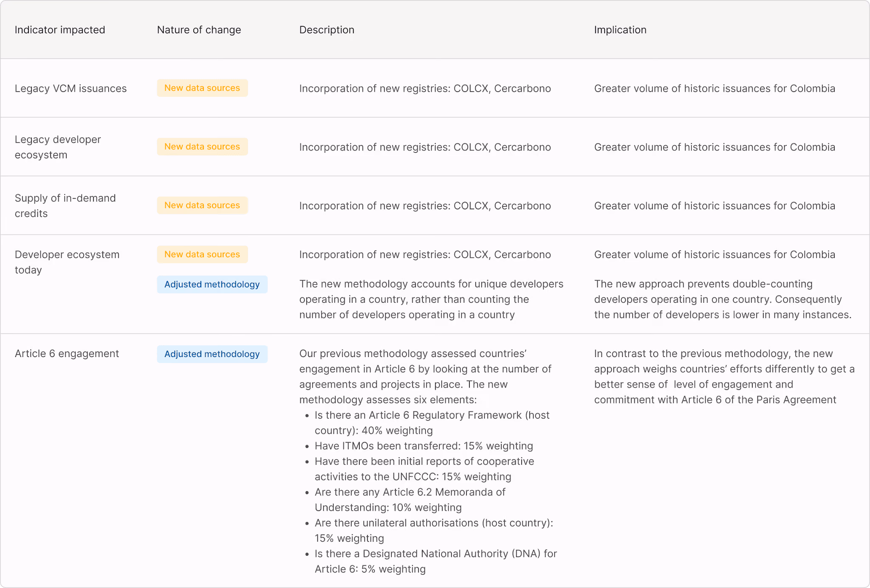Click New data sources tag for Legacy VCM issuances
This screenshot has height=588, width=870.
(202, 88)
